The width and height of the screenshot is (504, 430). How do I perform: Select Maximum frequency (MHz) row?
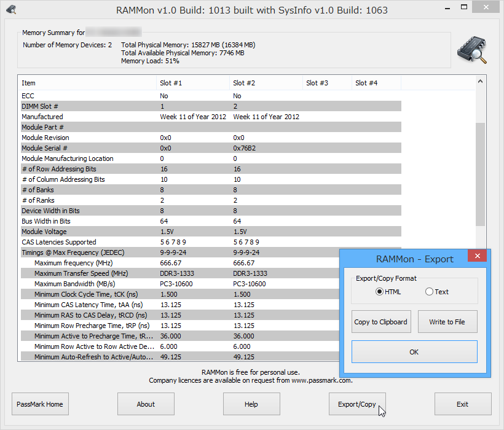click(x=180, y=263)
